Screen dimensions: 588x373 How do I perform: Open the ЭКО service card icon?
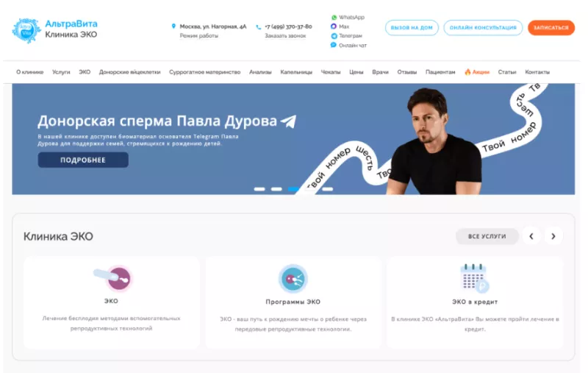tap(113, 277)
